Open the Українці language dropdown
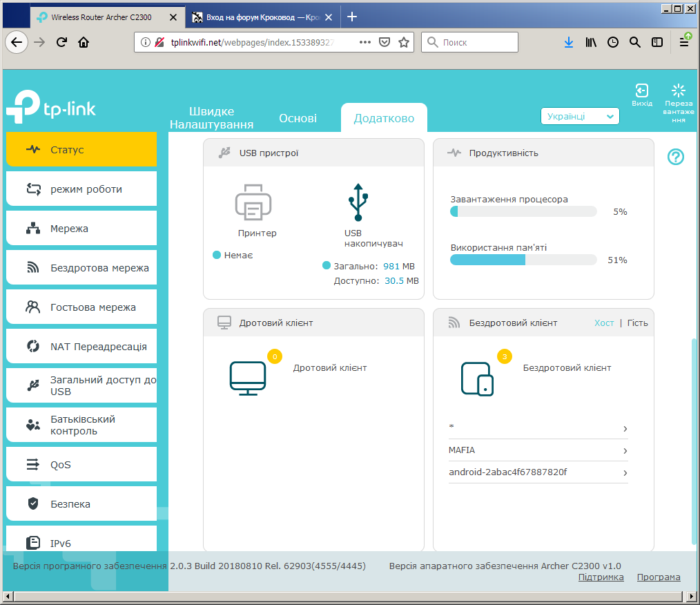 (x=580, y=116)
